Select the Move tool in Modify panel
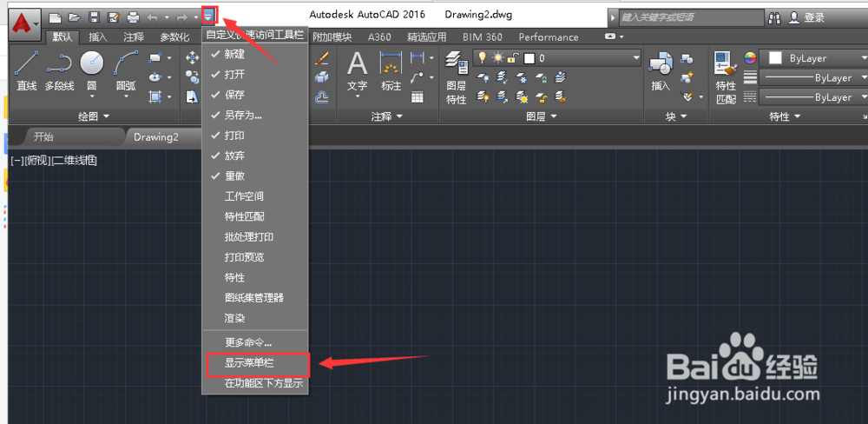Screen dimensions: 868x424 192,57
